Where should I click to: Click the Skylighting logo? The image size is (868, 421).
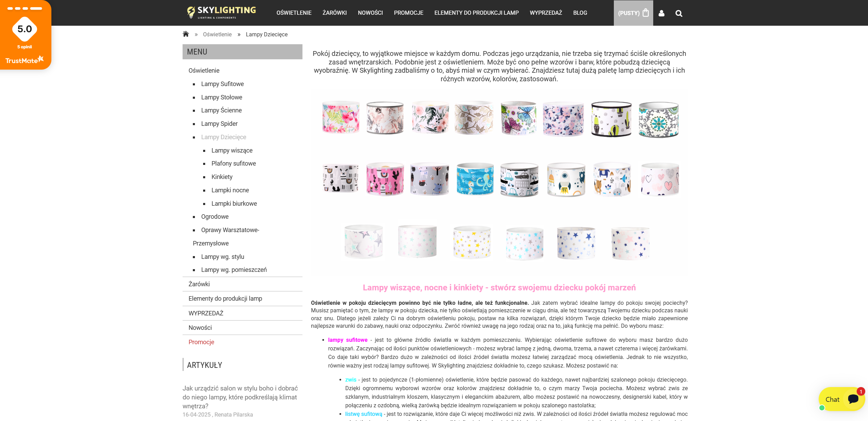222,12
